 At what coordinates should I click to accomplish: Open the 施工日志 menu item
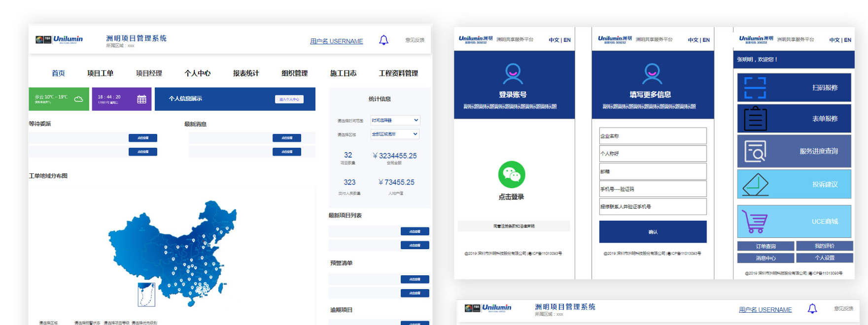pos(343,73)
